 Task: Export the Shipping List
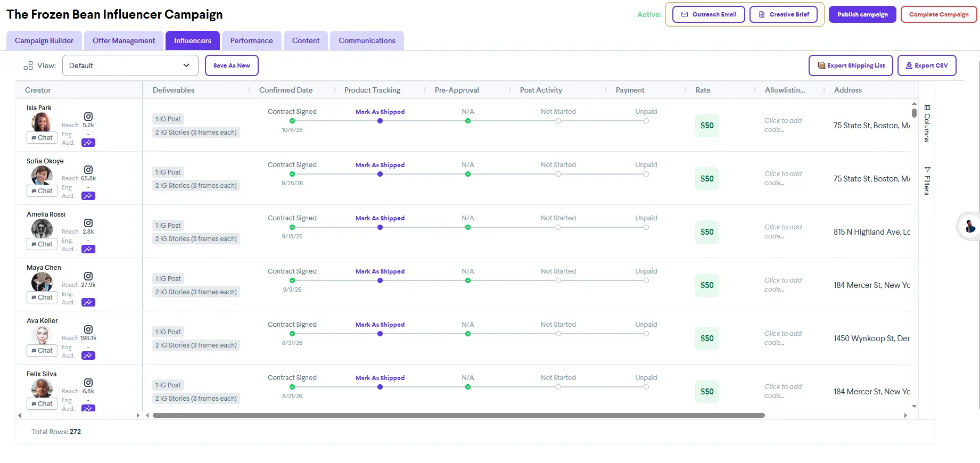click(x=851, y=65)
